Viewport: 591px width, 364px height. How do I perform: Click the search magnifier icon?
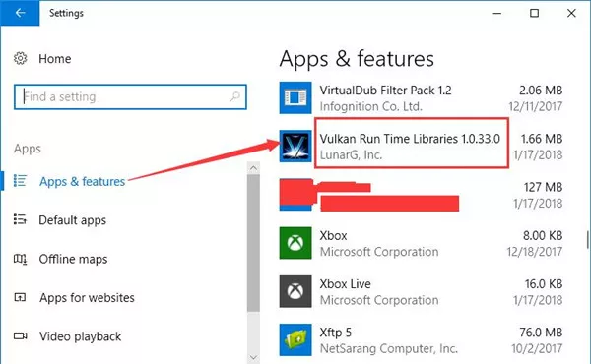[234, 96]
